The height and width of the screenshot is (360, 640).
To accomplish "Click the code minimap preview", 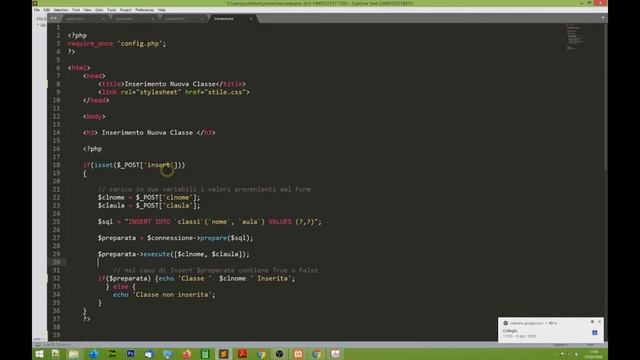I will coord(576,37).
